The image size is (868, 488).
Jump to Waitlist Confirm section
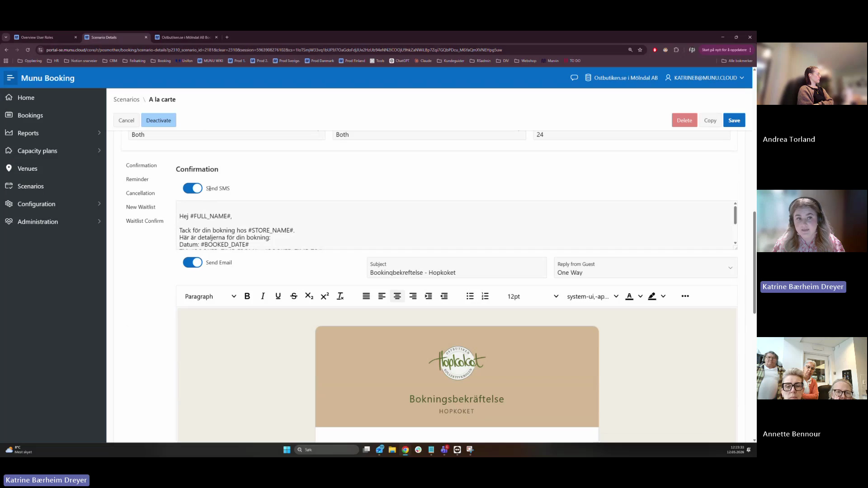point(145,221)
